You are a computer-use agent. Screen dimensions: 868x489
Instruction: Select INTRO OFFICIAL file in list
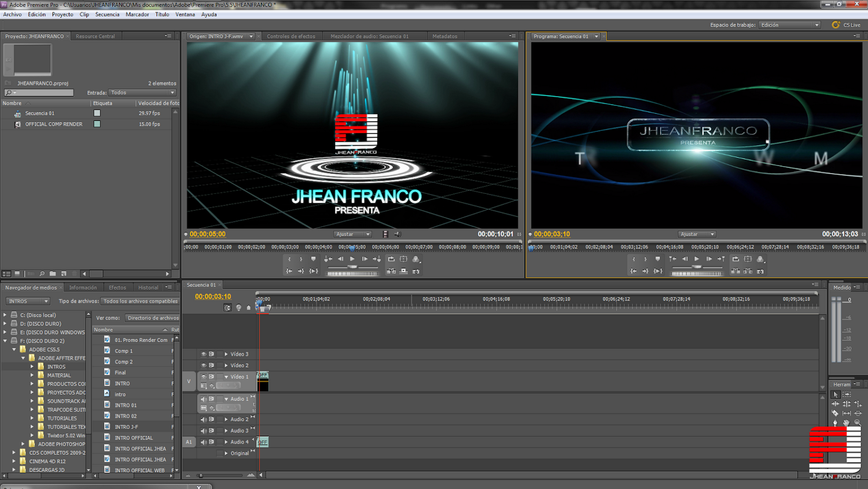pos(134,438)
